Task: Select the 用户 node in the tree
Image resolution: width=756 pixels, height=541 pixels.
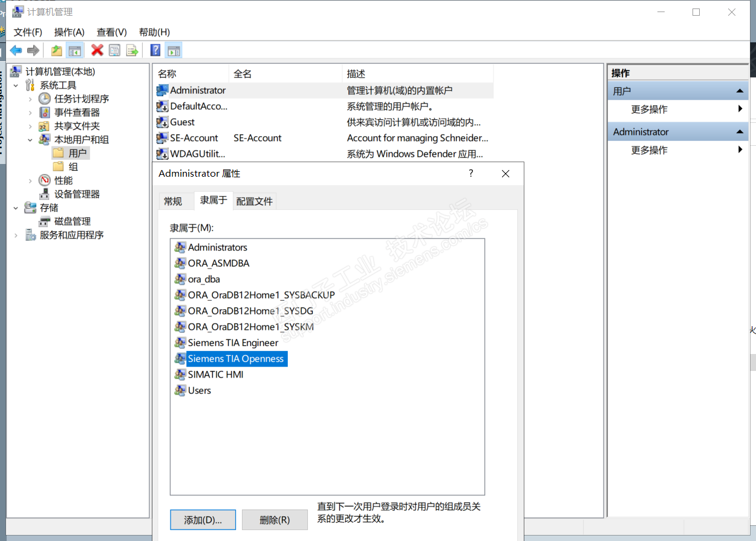Action: tap(77, 153)
